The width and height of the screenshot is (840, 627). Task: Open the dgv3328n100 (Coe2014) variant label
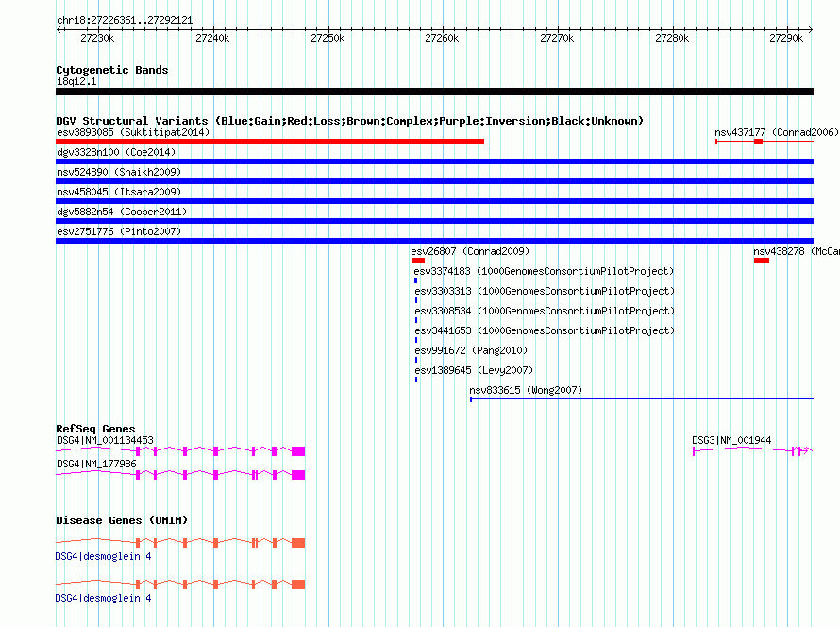pyautogui.click(x=116, y=152)
